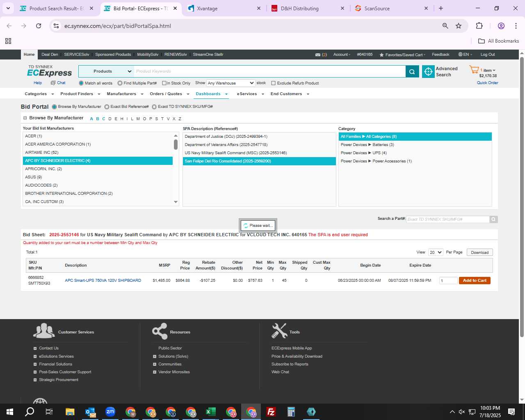Open the browser zoom magnifier icon
525x420 pixels.
445,26
